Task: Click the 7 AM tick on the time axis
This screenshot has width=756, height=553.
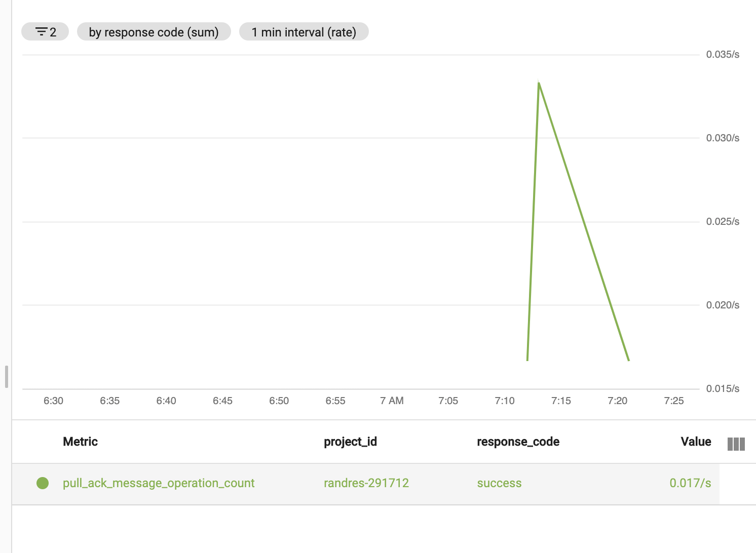Action: [392, 401]
